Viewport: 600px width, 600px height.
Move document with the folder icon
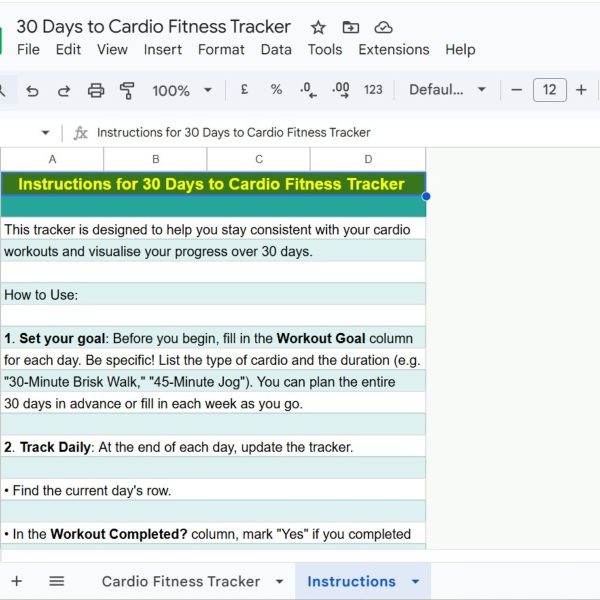(351, 28)
